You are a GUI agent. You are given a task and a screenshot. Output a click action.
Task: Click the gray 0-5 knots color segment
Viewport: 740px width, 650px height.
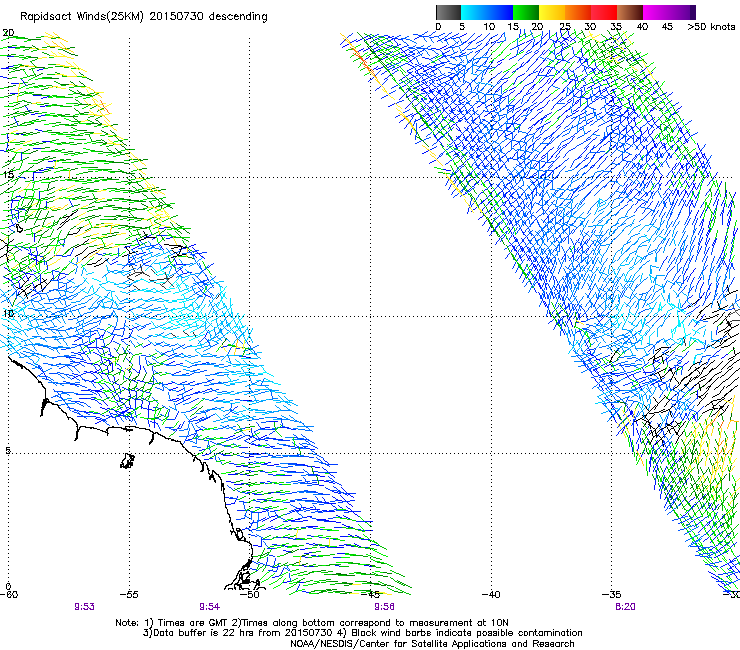pos(448,12)
